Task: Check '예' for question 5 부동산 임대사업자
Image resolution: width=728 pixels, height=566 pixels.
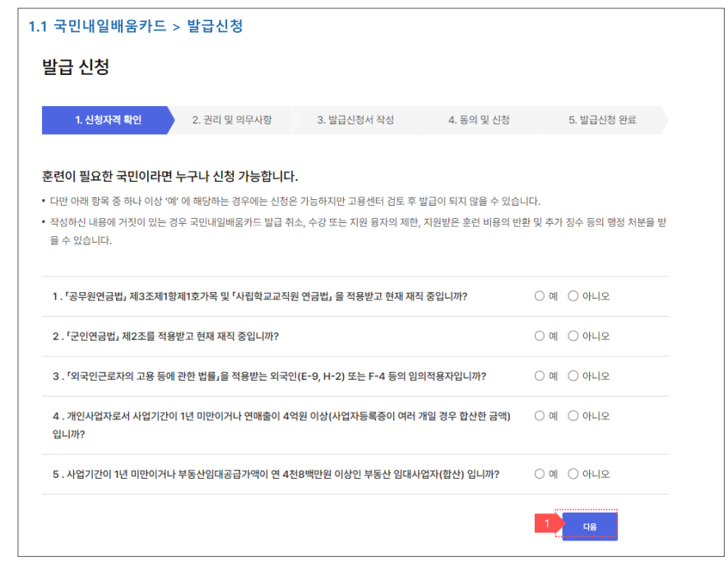Action: click(x=539, y=474)
